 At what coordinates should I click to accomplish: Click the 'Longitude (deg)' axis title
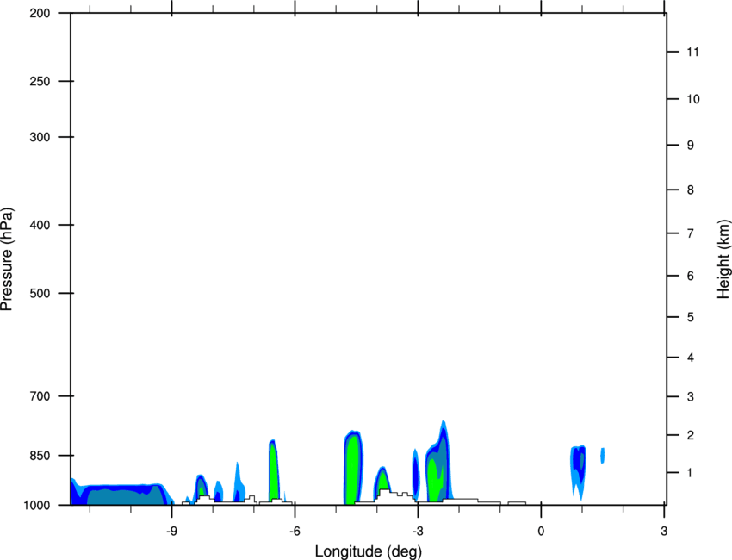point(369,551)
